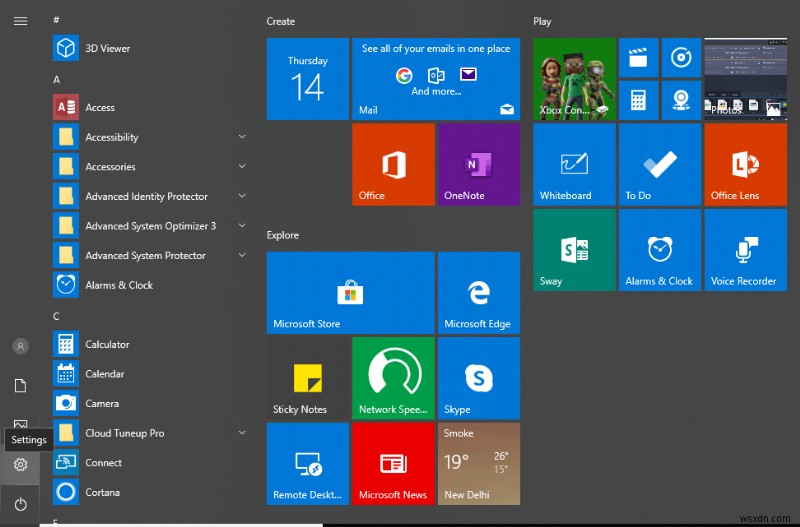Expand the Advanced System Optimizer 3 folder
The width and height of the screenshot is (800, 527).
[x=242, y=226]
